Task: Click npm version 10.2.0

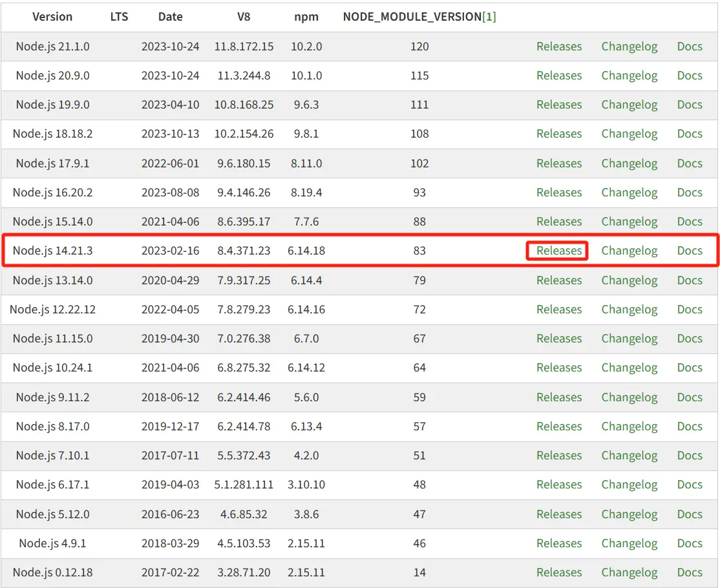Action: point(306,47)
